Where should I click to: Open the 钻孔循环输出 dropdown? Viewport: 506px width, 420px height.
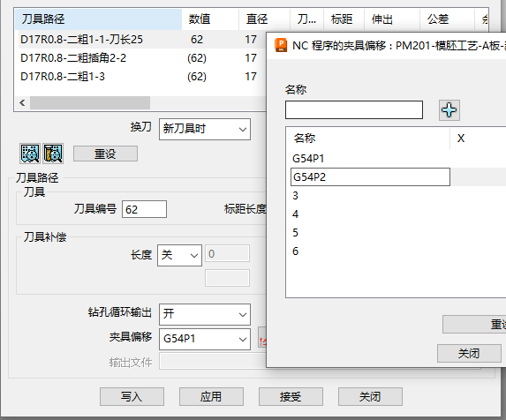pyautogui.click(x=205, y=314)
